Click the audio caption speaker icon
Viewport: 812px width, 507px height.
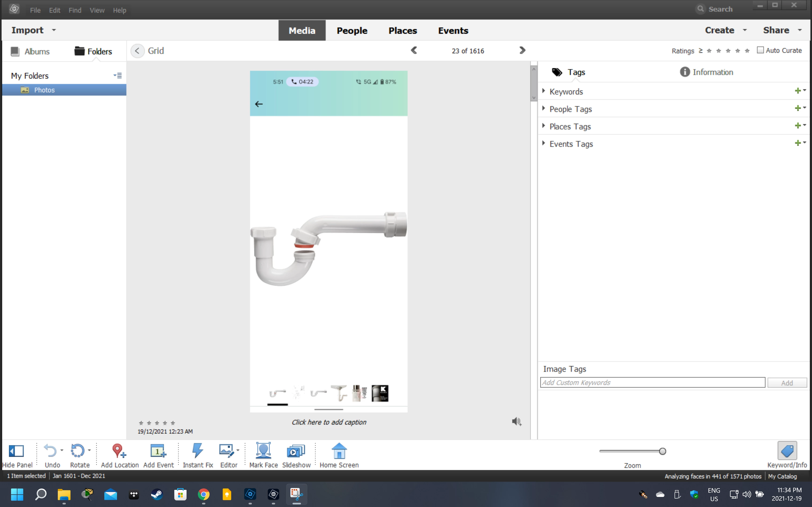coord(516,422)
